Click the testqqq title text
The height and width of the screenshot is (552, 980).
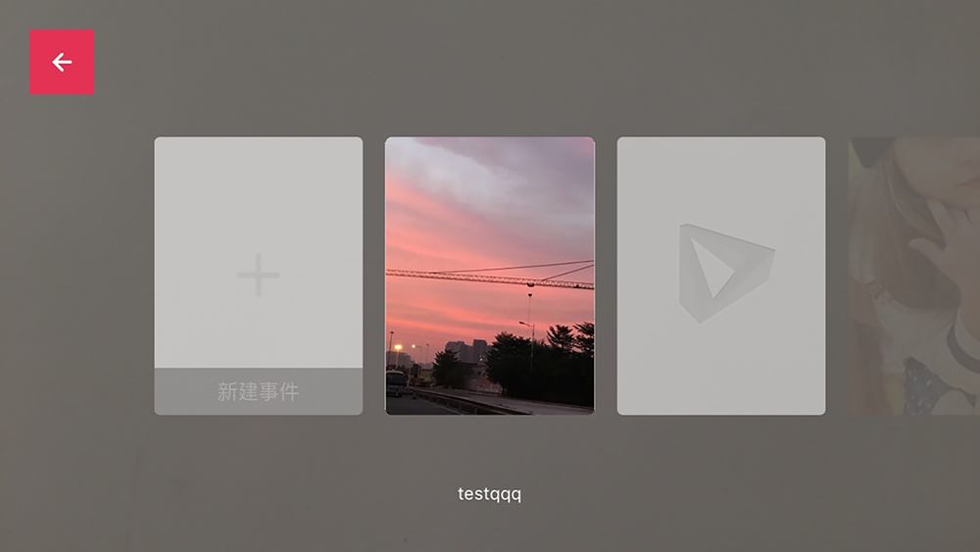click(x=489, y=494)
